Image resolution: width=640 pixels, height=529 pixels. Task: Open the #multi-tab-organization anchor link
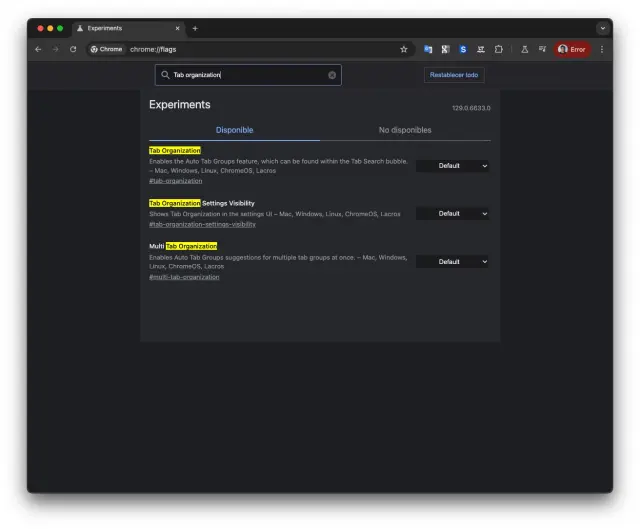(x=184, y=277)
